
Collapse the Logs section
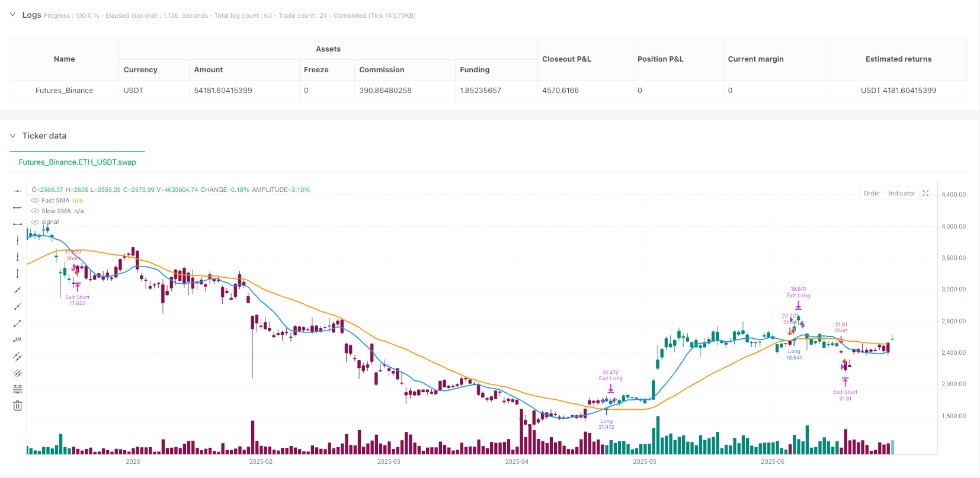[x=12, y=15]
